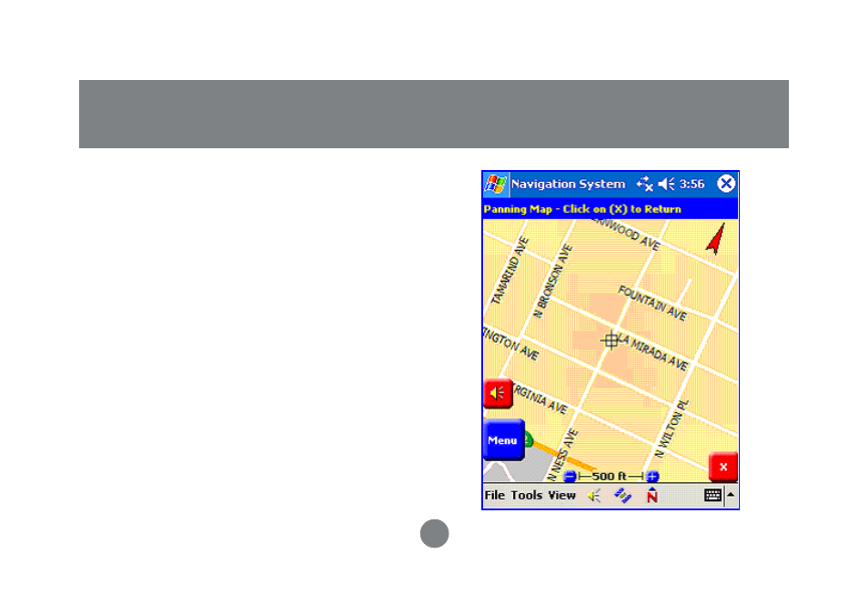Click the LA MIRADA AVE street label
The width and height of the screenshot is (868, 604).
652,352
